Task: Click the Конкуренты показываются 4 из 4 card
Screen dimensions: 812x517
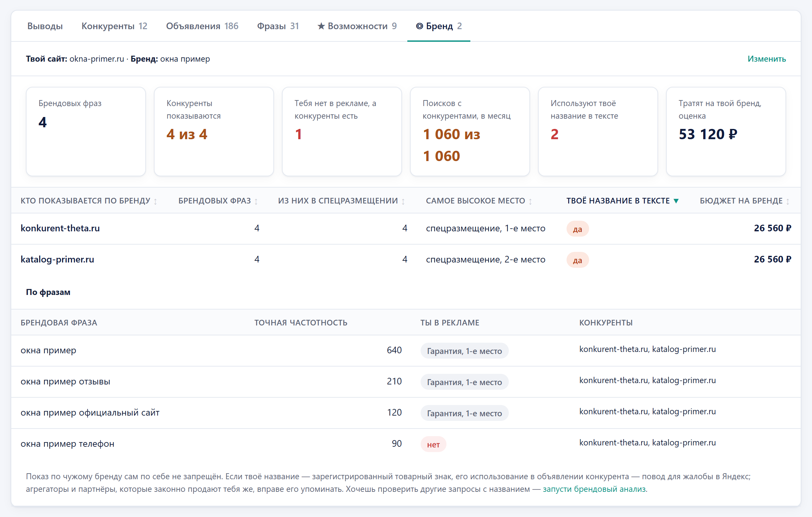Action: (x=214, y=131)
